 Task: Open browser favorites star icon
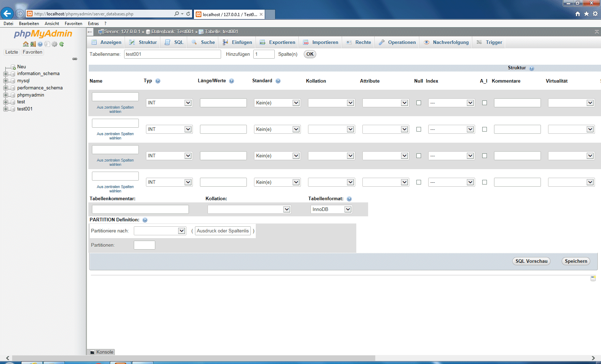pos(586,14)
